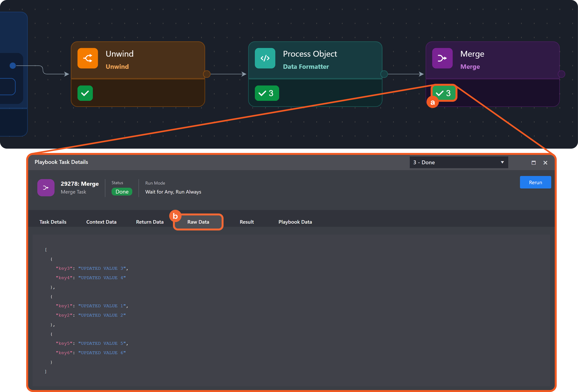Maximize the Playbook Task Details panel
Viewport: 578px width, 392px height.
click(533, 163)
